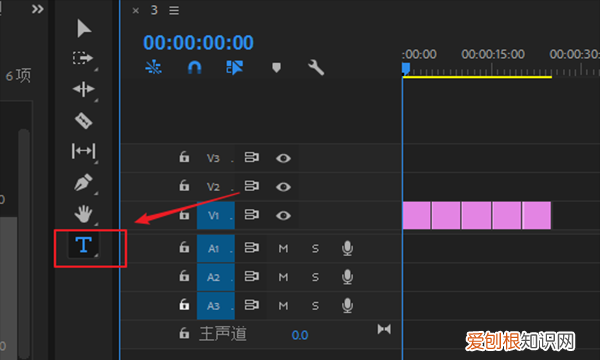Select the sequence tab labeled 3

(x=154, y=10)
